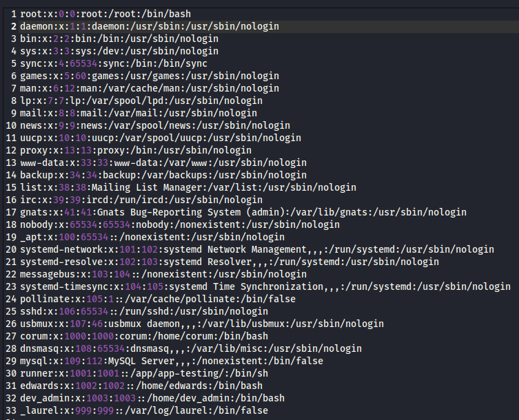Click the proxy:x:13:13 line
Screen dimensions: 519x420
136,150
